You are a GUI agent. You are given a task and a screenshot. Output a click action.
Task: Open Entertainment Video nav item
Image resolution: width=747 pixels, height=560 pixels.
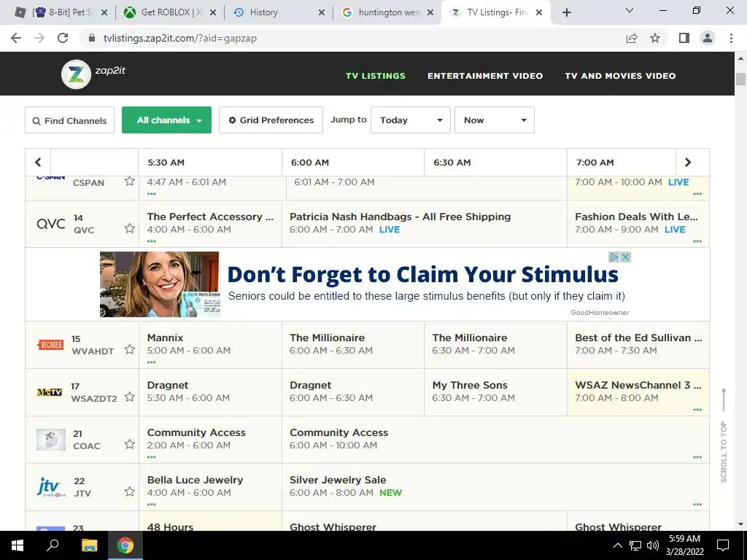(x=485, y=76)
